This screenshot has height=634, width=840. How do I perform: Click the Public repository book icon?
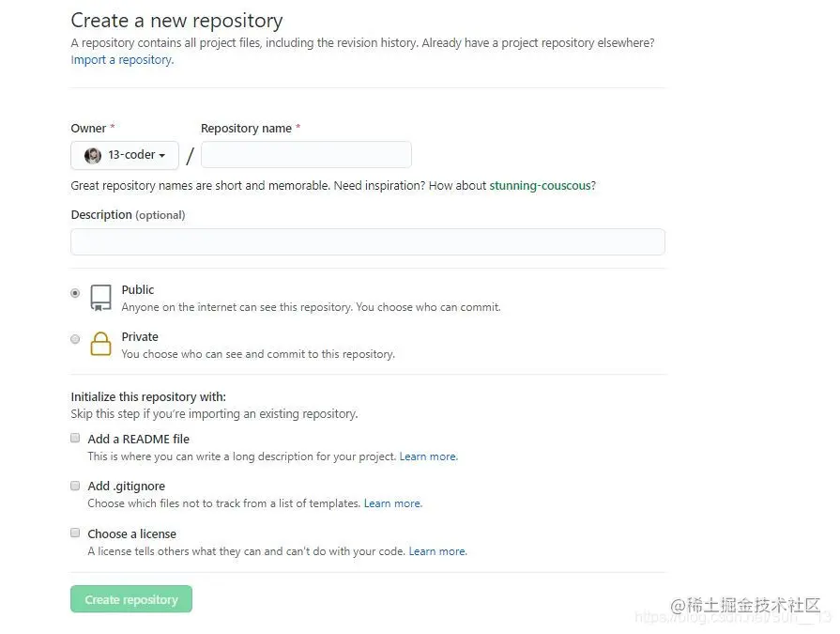(x=100, y=297)
